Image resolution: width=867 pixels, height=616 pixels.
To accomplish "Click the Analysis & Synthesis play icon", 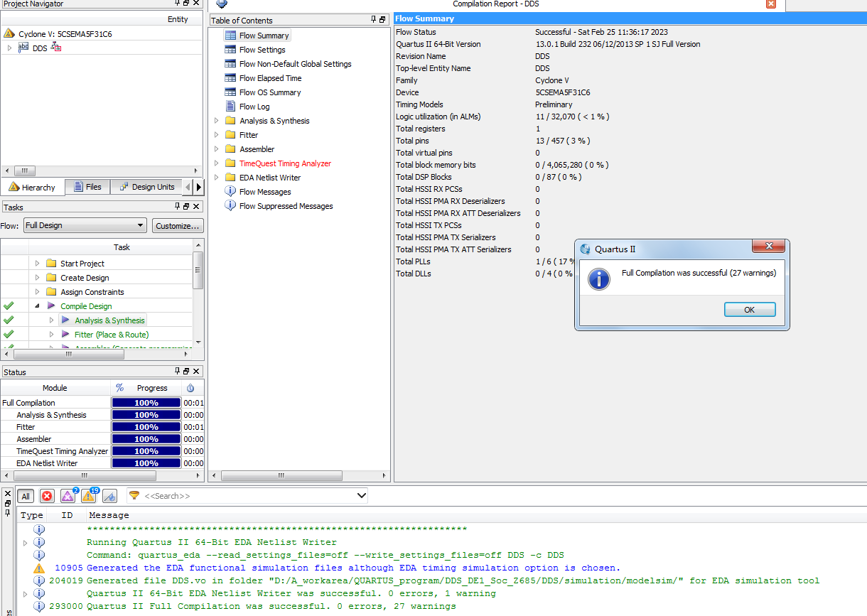I will point(65,320).
